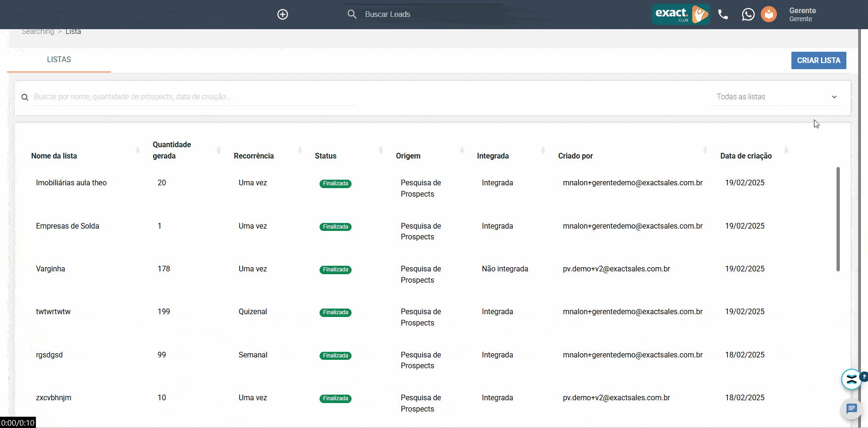This screenshot has height=428, width=868.
Task: Sort by Data de criação arrows
Action: [x=786, y=151]
